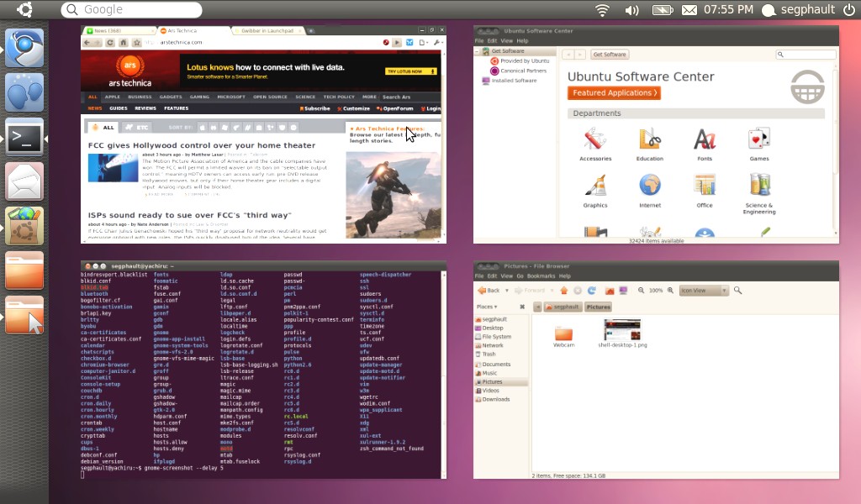Open the FCC gives Hollywood control headline
Screen dimensions: 861x504
point(202,145)
